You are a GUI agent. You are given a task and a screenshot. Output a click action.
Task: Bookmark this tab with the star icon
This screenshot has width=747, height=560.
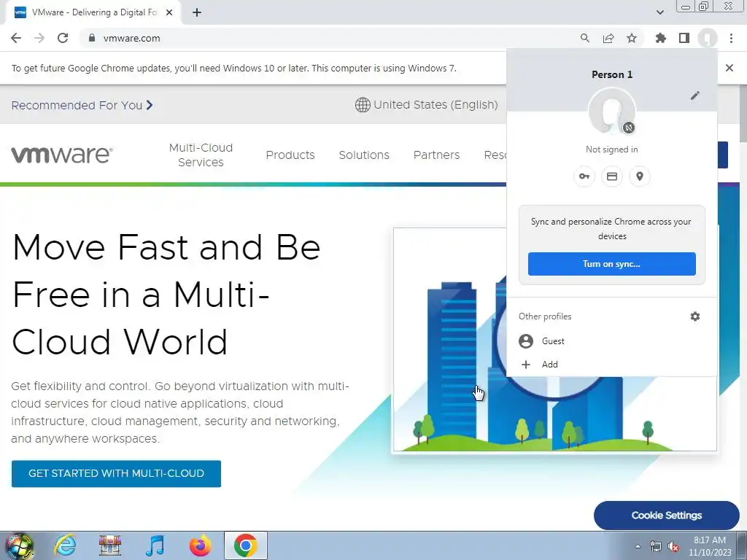[632, 38]
